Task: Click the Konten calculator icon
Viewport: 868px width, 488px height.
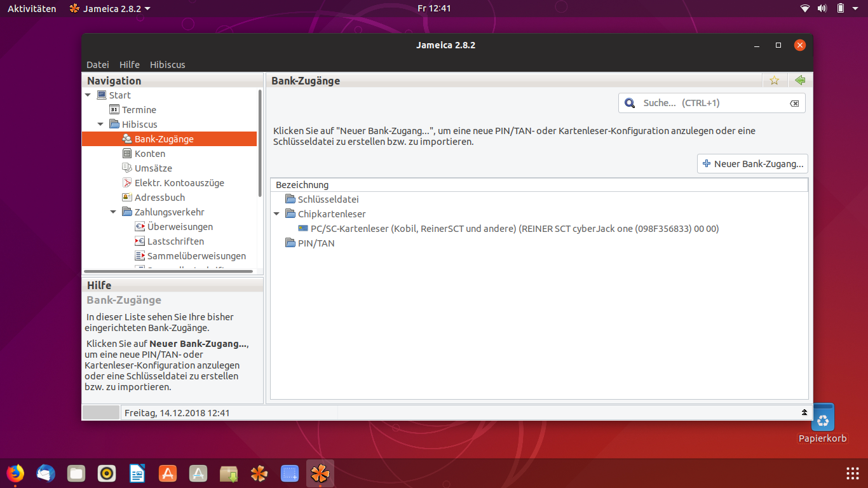Action: (127, 154)
